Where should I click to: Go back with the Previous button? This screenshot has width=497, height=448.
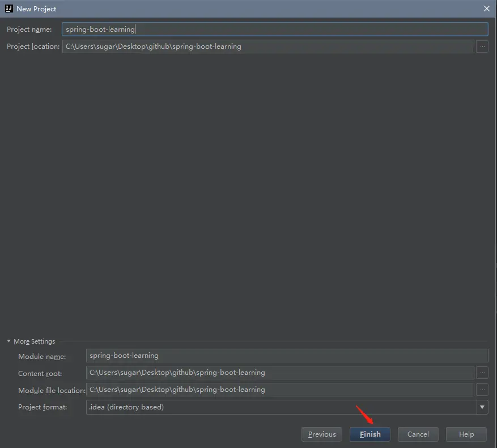(x=322, y=434)
